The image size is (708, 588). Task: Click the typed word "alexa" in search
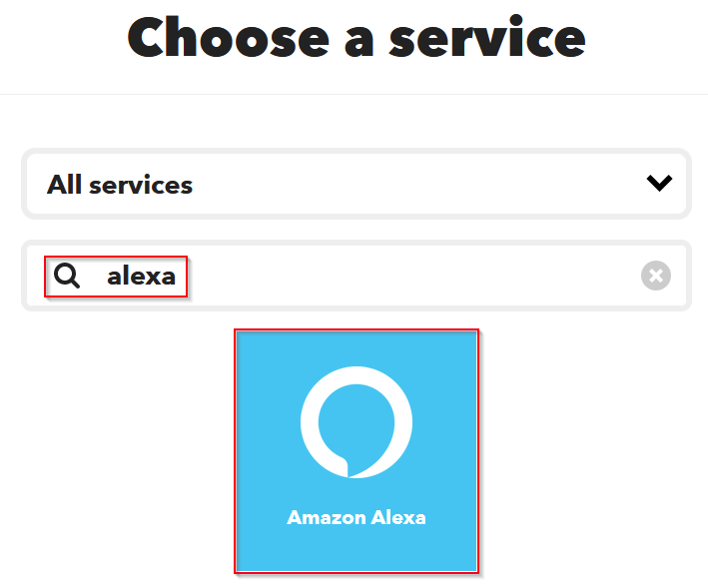click(142, 276)
